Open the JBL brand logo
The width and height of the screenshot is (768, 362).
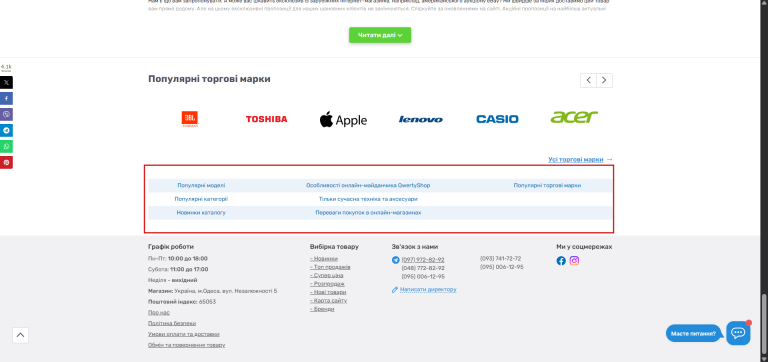(x=190, y=119)
